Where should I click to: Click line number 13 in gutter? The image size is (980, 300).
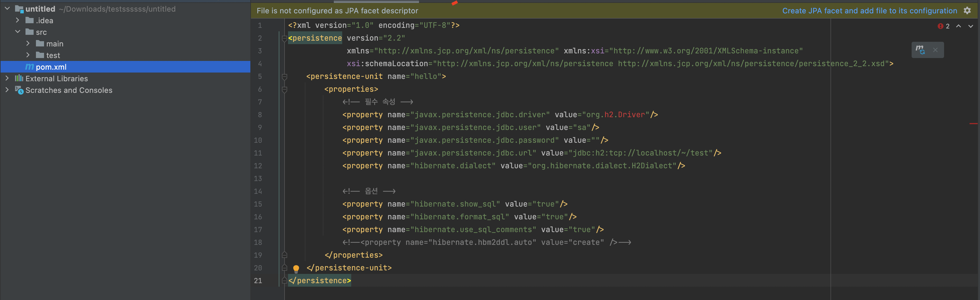pyautogui.click(x=258, y=178)
